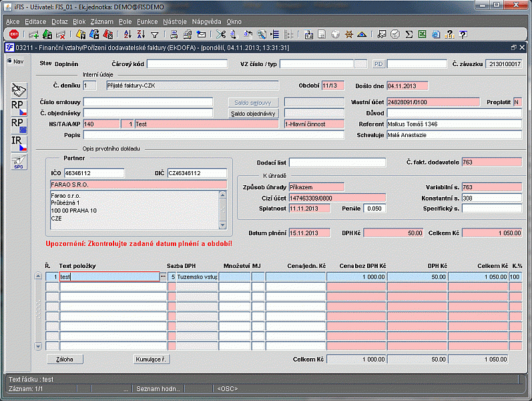Click items table scroll up arrow
Viewport: 532px width, 401px height.
coord(38,276)
